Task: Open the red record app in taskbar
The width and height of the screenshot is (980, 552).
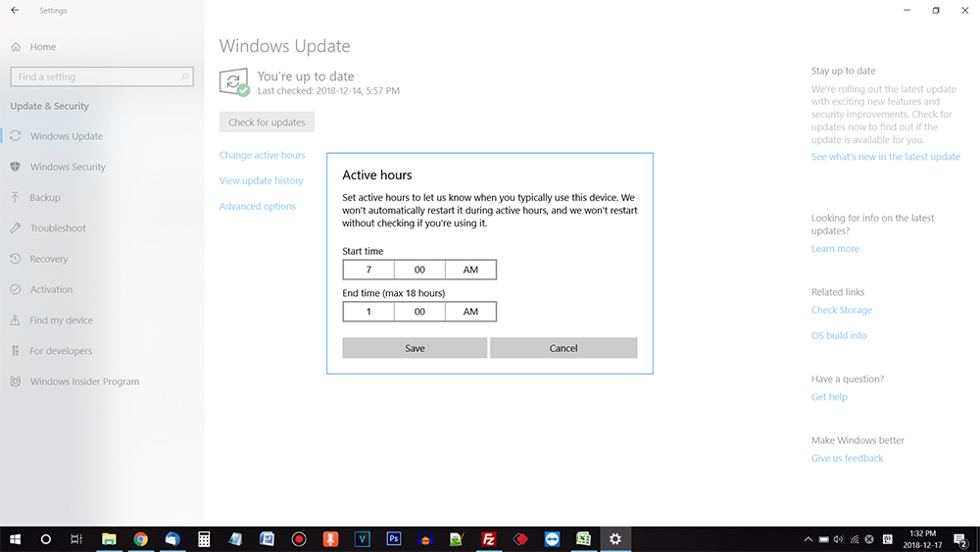Action: point(299,539)
